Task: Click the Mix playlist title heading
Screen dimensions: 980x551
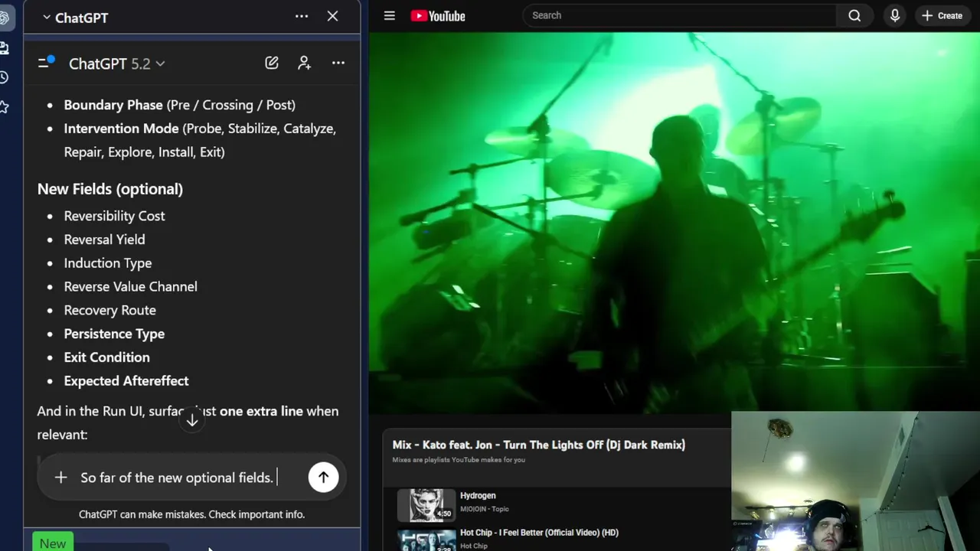Action: point(539,445)
